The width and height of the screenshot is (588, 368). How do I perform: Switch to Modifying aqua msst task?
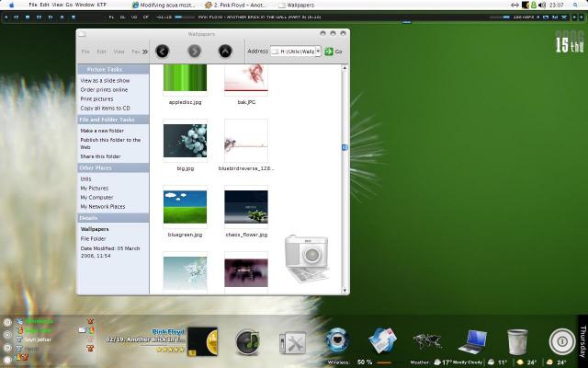(164, 6)
